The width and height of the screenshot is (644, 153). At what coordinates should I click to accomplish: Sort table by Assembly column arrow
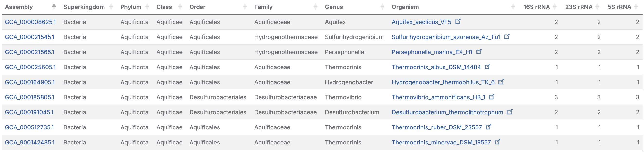(x=54, y=7)
